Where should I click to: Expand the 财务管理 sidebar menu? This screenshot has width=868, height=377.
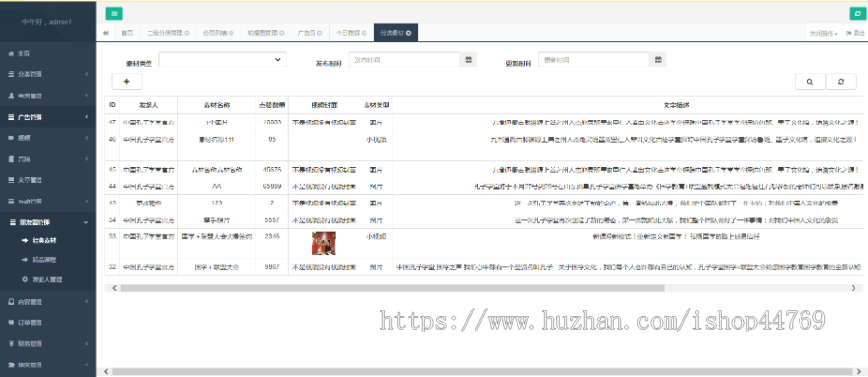click(x=48, y=344)
